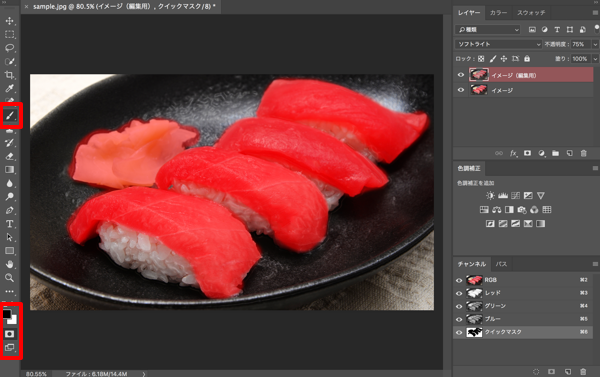Switch to the カラー tab
Viewport: 600px width, 377px height.
tap(498, 13)
